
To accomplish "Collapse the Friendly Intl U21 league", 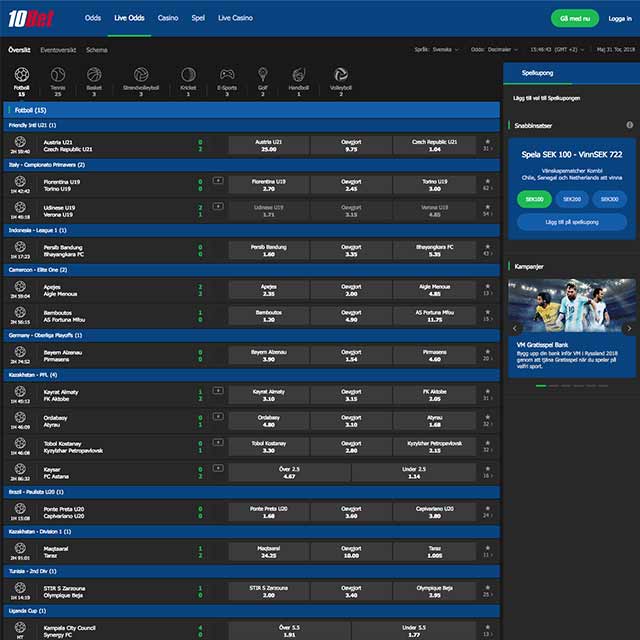I will (x=251, y=125).
